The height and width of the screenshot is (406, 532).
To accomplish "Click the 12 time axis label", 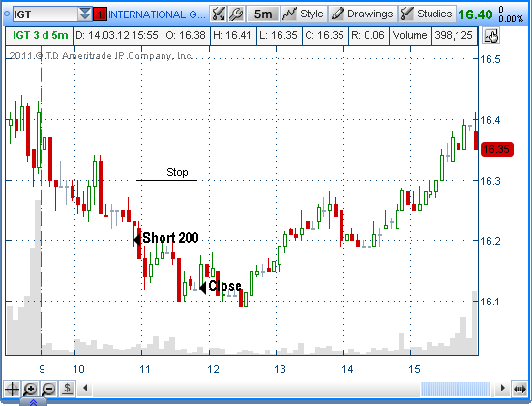I will (214, 369).
